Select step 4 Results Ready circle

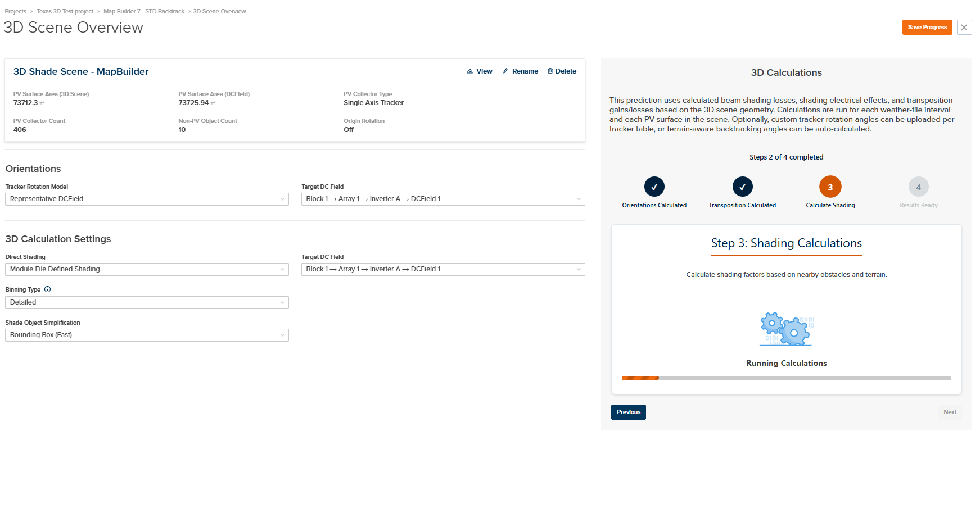919,187
